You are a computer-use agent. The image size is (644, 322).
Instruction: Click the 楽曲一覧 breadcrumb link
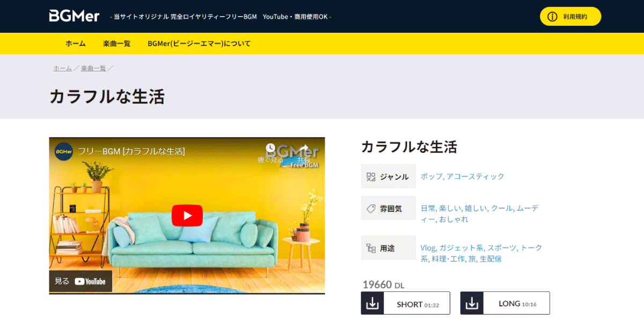(93, 68)
